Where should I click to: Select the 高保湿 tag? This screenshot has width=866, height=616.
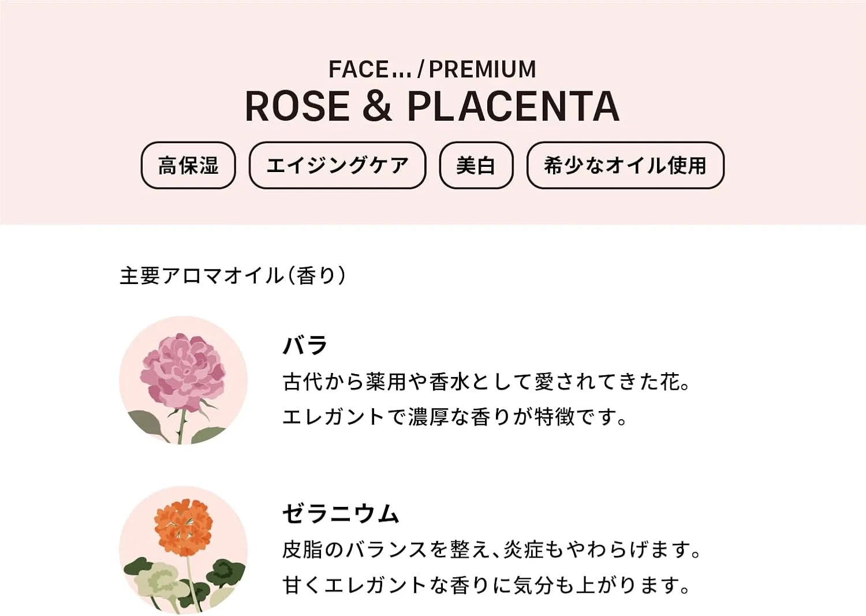pos(188,165)
